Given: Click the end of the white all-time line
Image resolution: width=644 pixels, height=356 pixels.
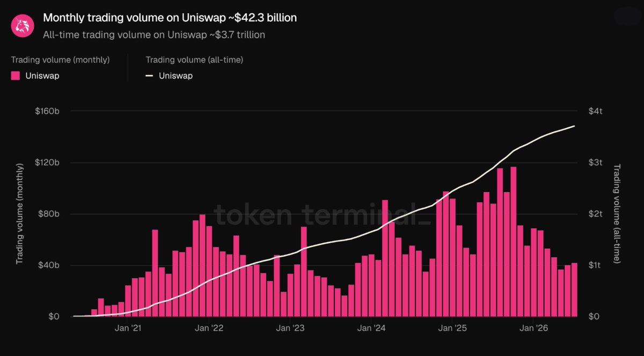Looking at the screenshot, I should (x=575, y=126).
